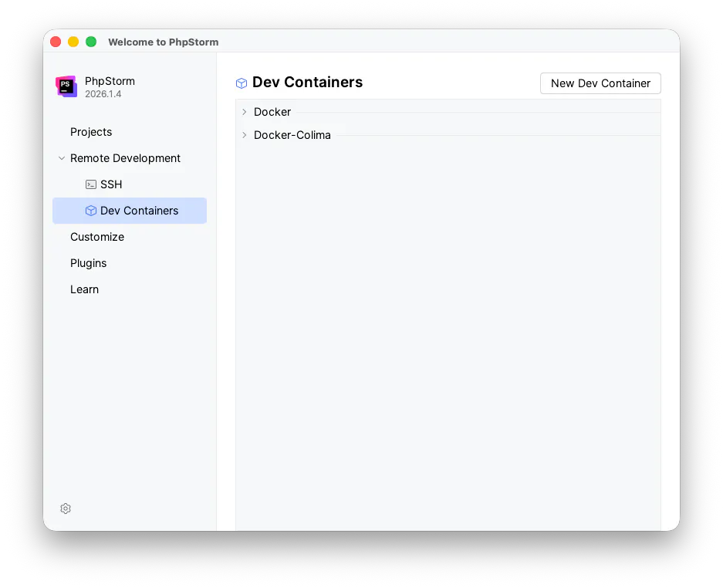Screen dimensions: 723x588
Task: Open the SSH remote development page
Action: coord(111,184)
